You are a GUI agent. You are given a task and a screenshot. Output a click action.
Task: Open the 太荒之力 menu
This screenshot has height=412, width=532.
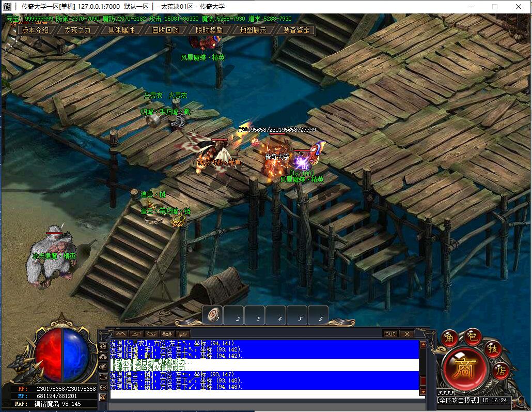coord(77,30)
